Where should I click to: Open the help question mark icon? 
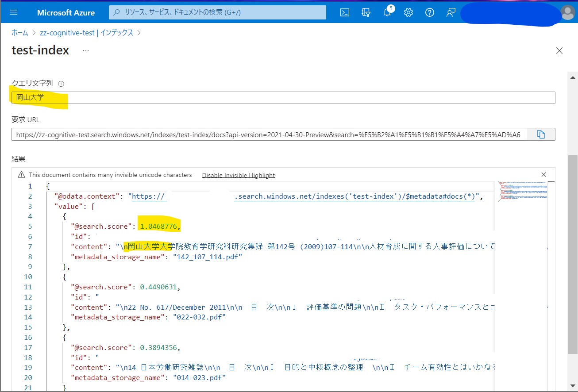430,12
